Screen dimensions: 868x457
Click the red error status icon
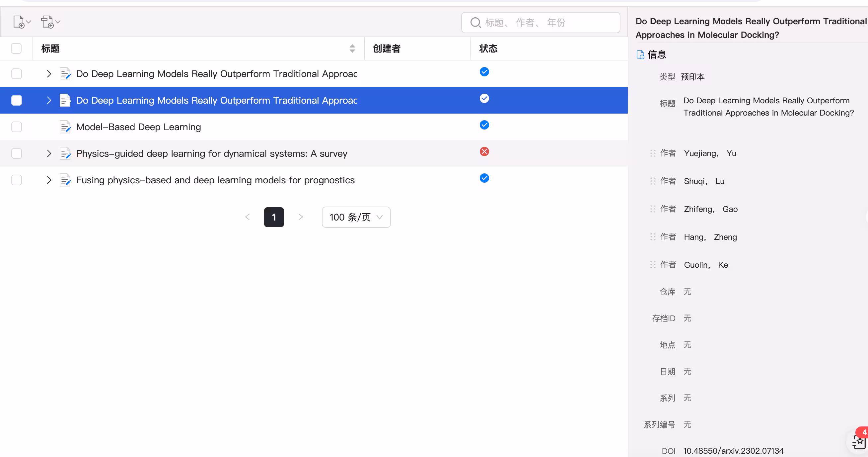click(484, 151)
